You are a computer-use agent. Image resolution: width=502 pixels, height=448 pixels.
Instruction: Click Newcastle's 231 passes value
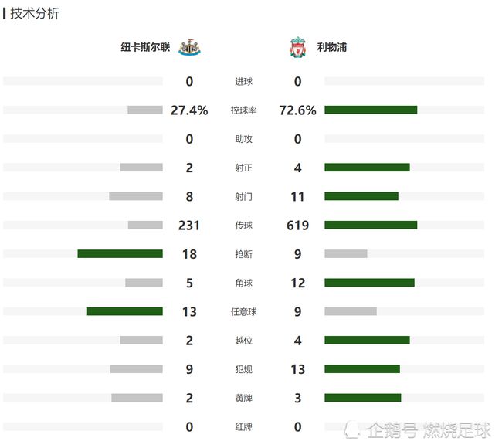click(189, 226)
